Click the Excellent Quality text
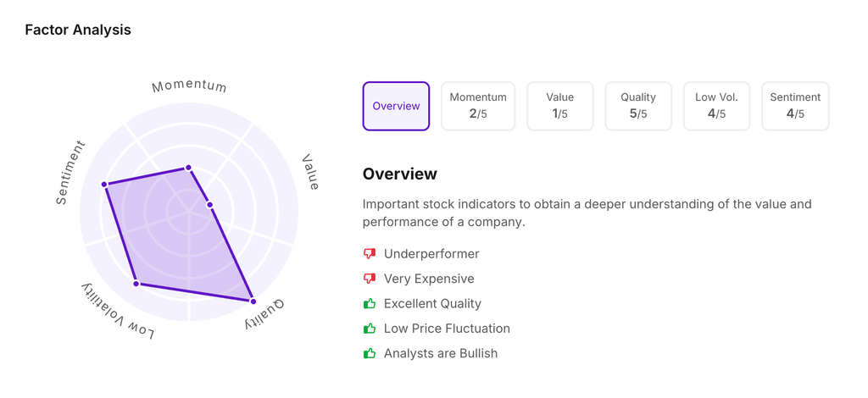The image size is (868, 398). pos(432,303)
